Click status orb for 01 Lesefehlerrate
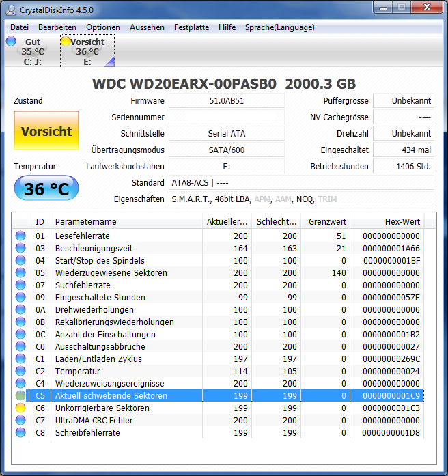The width and height of the screenshot is (448, 476). (20, 236)
